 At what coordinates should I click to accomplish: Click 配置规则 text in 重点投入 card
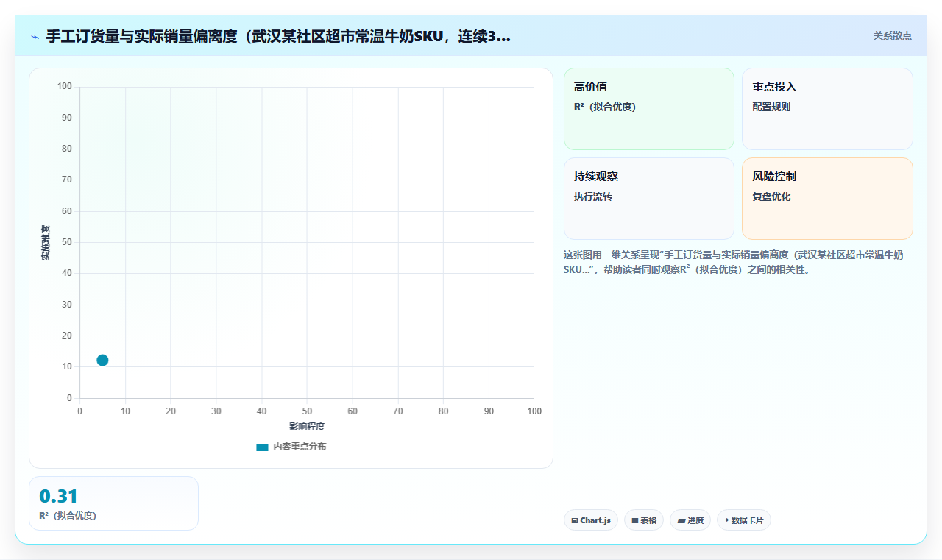click(x=771, y=107)
